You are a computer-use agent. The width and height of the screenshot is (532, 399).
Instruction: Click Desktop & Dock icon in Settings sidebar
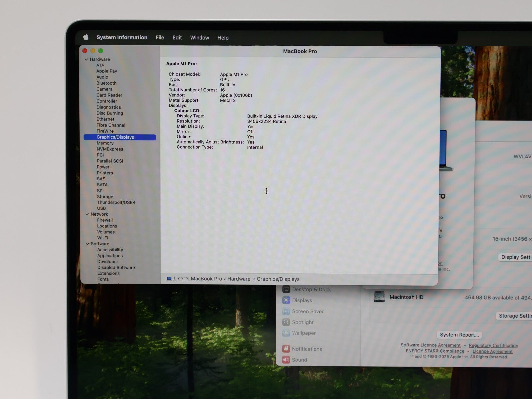[286, 289]
